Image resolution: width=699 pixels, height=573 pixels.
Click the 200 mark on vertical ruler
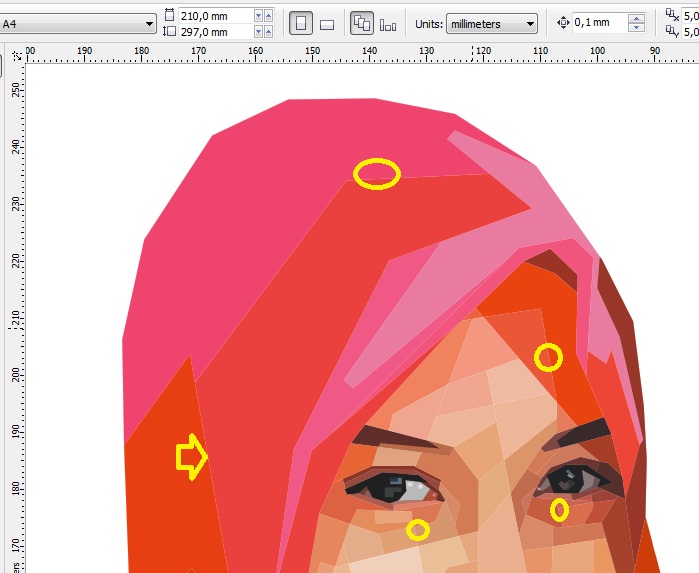click(x=16, y=374)
